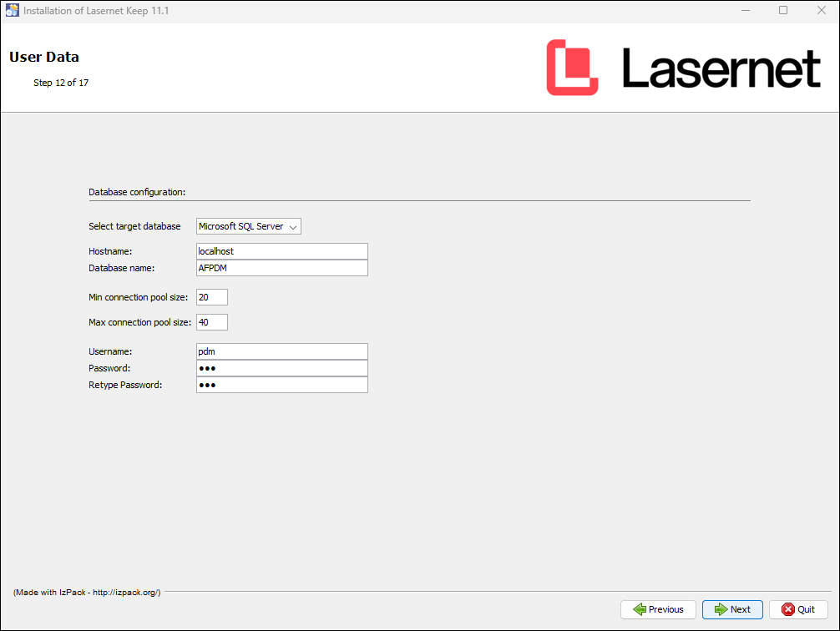The image size is (840, 631).
Task: Click the red Lasernet logo mark
Action: coord(572,68)
